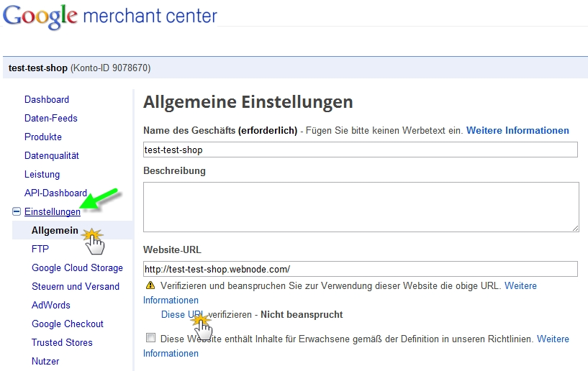Open Weitere Informationen link about adult content
This screenshot has width=588, height=371.
pyautogui.click(x=553, y=339)
